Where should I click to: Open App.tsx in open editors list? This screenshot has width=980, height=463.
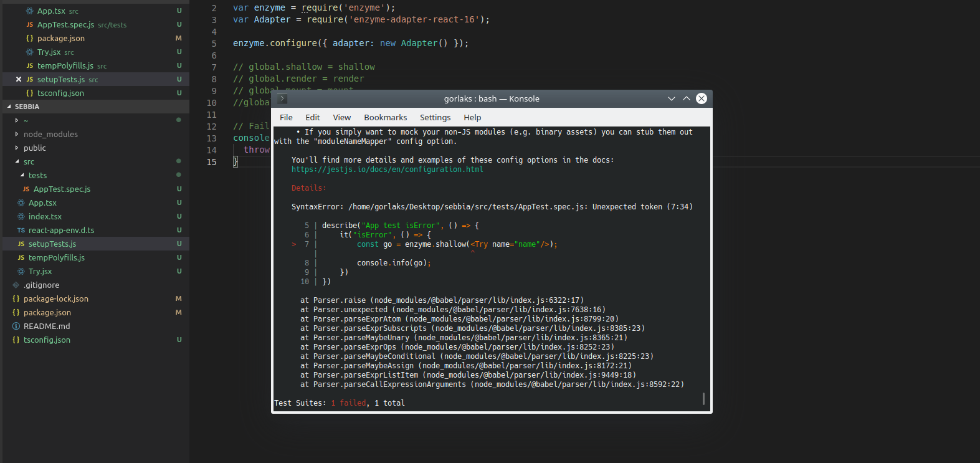pos(51,11)
